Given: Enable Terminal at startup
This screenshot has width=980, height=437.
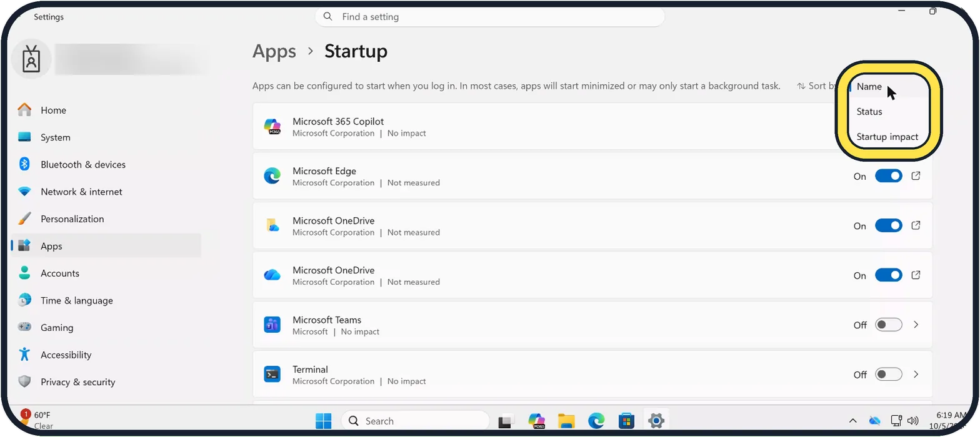Looking at the screenshot, I should (x=888, y=375).
